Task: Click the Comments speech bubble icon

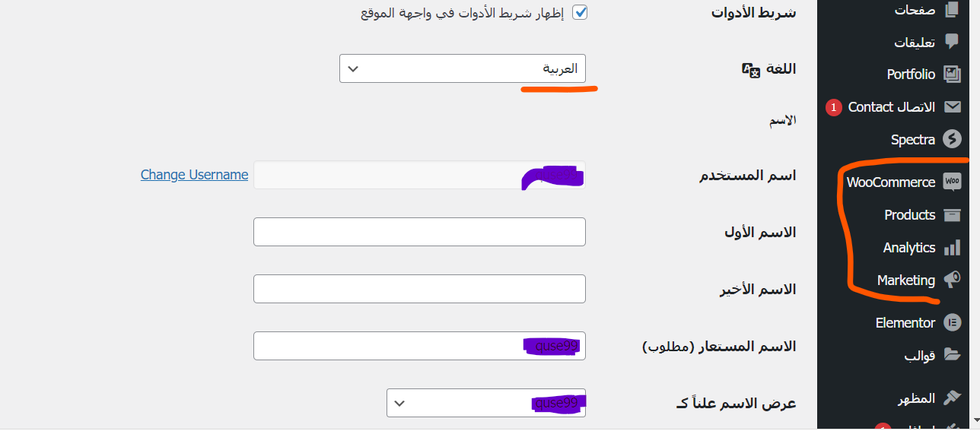Action: [x=952, y=42]
